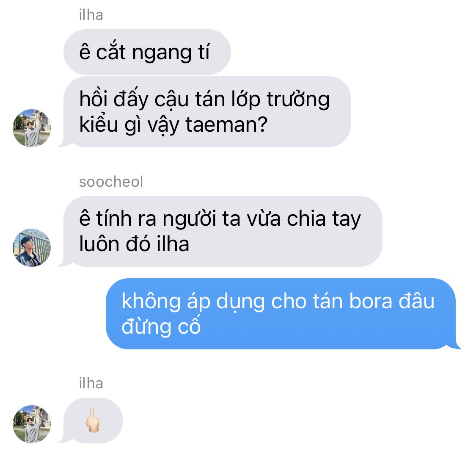Click the "ilha" name above the emoji bubble
This screenshot has width=476, height=451.
coord(91,383)
